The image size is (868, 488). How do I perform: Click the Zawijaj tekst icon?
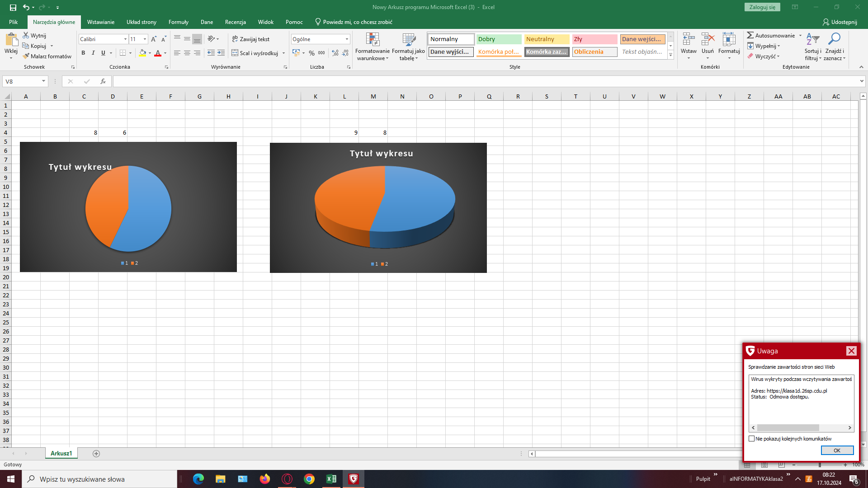[235, 39]
